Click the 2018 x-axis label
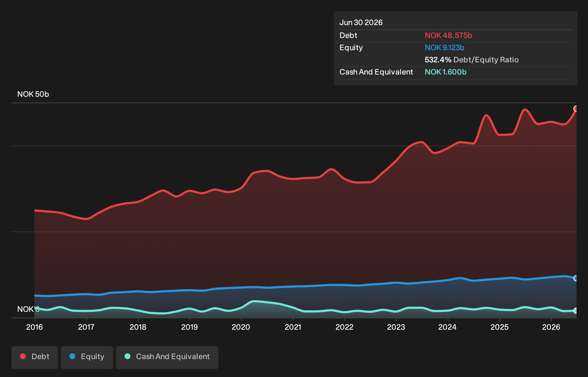 tap(138, 327)
